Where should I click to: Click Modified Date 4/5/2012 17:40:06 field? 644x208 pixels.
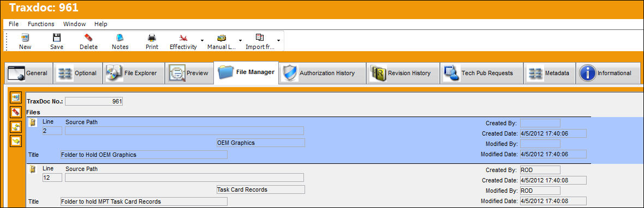point(553,154)
